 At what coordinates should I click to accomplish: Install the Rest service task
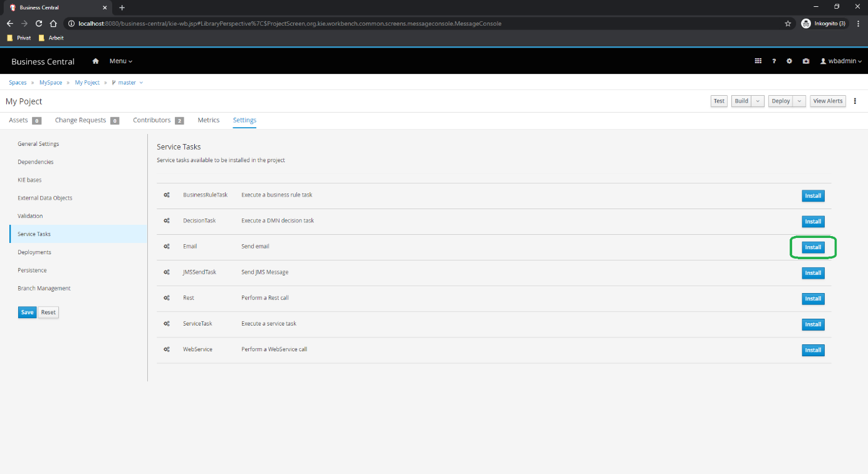click(x=813, y=299)
